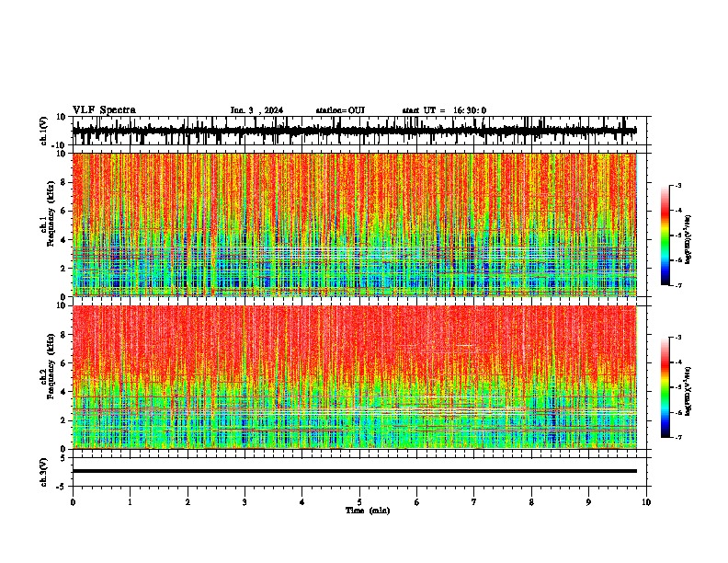Click inside the ch.1 spectrogram panel
The width and height of the screenshot is (728, 563).
click(354, 224)
